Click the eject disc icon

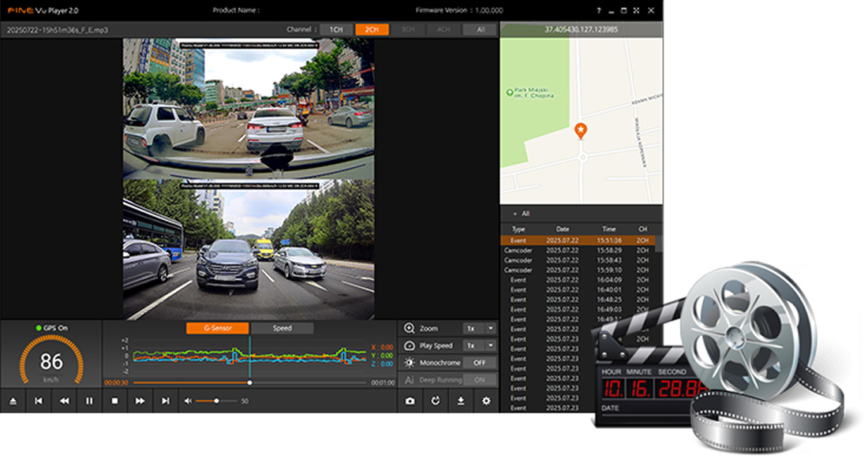(x=14, y=401)
